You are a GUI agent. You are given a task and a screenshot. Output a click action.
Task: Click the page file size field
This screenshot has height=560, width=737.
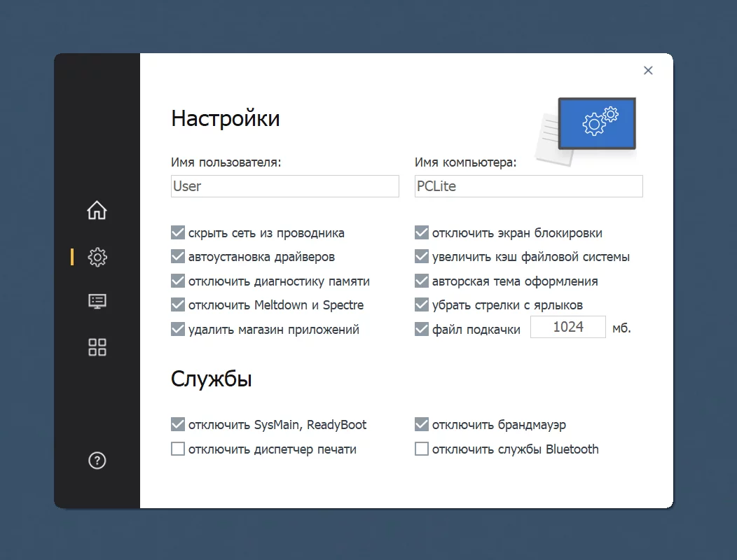567,327
